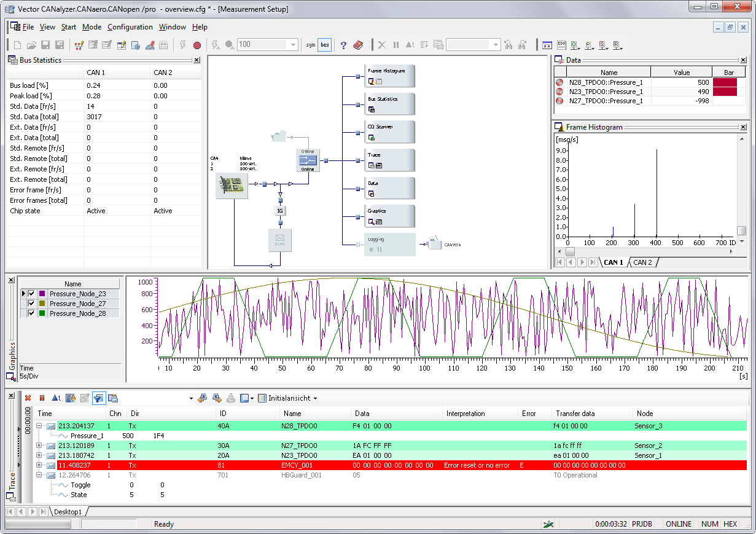The width and height of the screenshot is (756, 534).
Task: Click the Desktop1 tab
Action: tap(69, 511)
